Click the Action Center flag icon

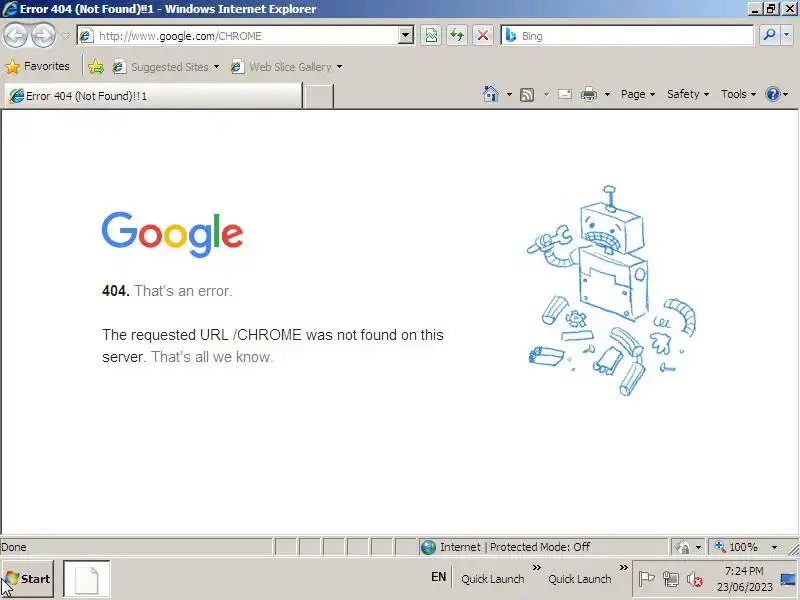pos(646,579)
